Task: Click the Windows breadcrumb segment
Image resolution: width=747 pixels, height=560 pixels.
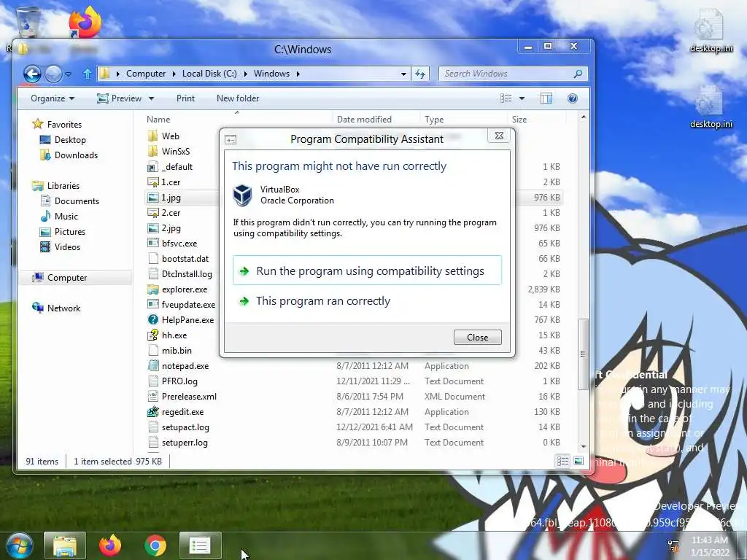Action: tap(271, 74)
